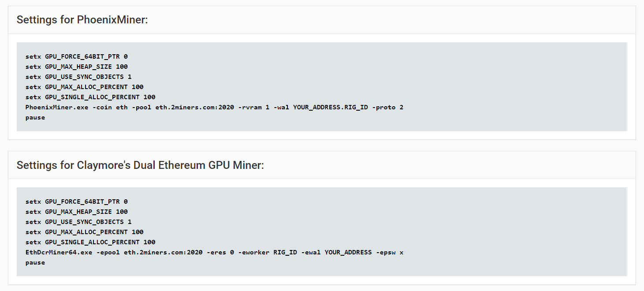The height and width of the screenshot is (291, 644).
Task: Click GPU_FORCE_64BIT_PTR line in the Claymore code block
Action: tap(76, 201)
